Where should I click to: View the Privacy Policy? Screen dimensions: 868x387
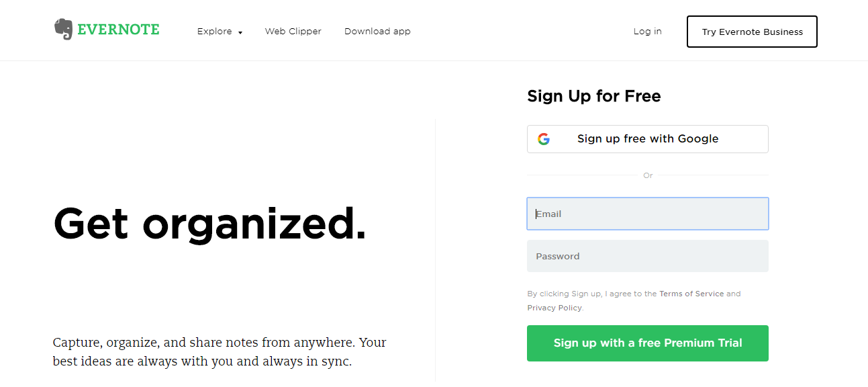pyautogui.click(x=554, y=308)
